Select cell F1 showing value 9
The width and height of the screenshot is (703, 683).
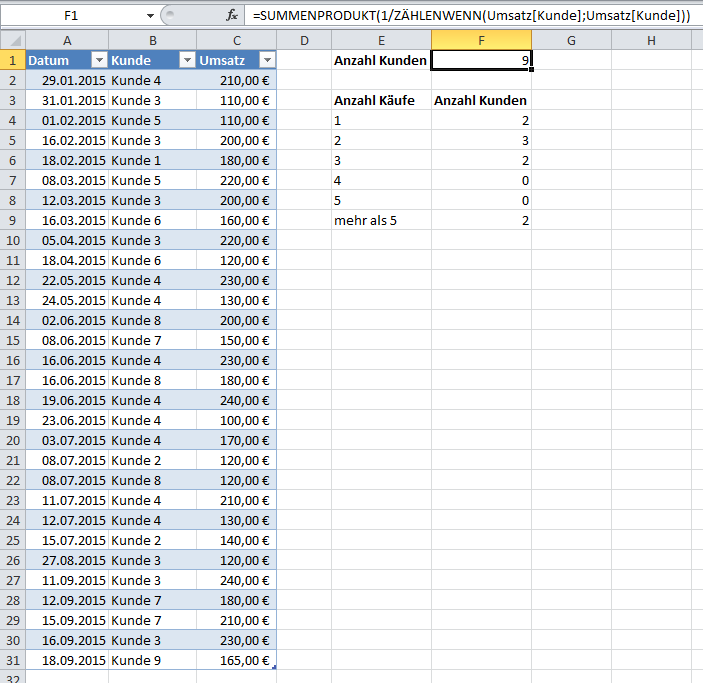point(482,60)
